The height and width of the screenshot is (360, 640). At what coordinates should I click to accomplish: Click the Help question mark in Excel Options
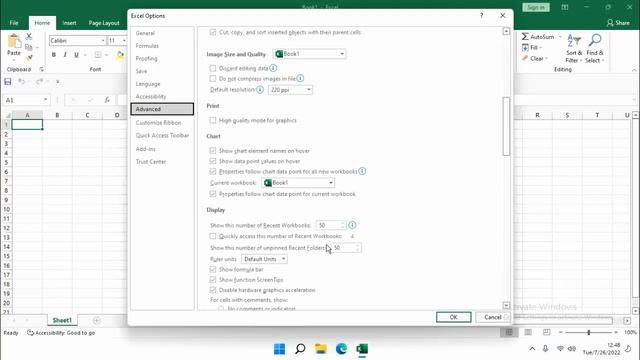click(482, 16)
